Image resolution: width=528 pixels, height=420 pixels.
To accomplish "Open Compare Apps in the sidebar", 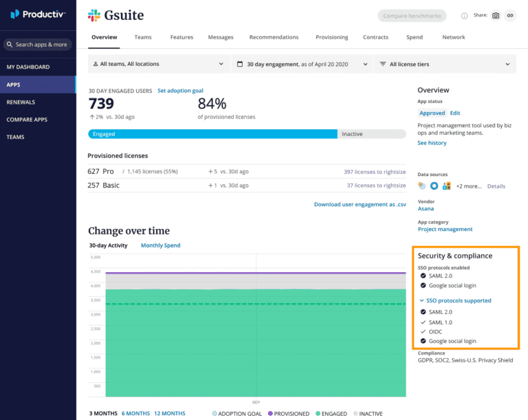I will click(x=38, y=120).
